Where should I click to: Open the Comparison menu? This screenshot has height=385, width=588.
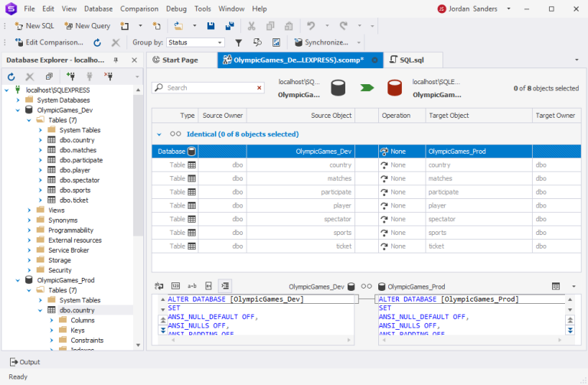click(x=140, y=8)
